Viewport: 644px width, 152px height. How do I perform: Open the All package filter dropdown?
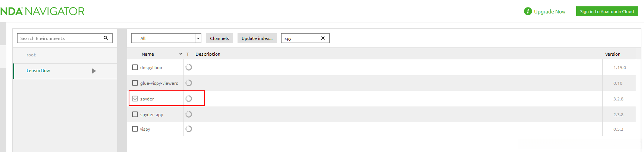tap(198, 38)
